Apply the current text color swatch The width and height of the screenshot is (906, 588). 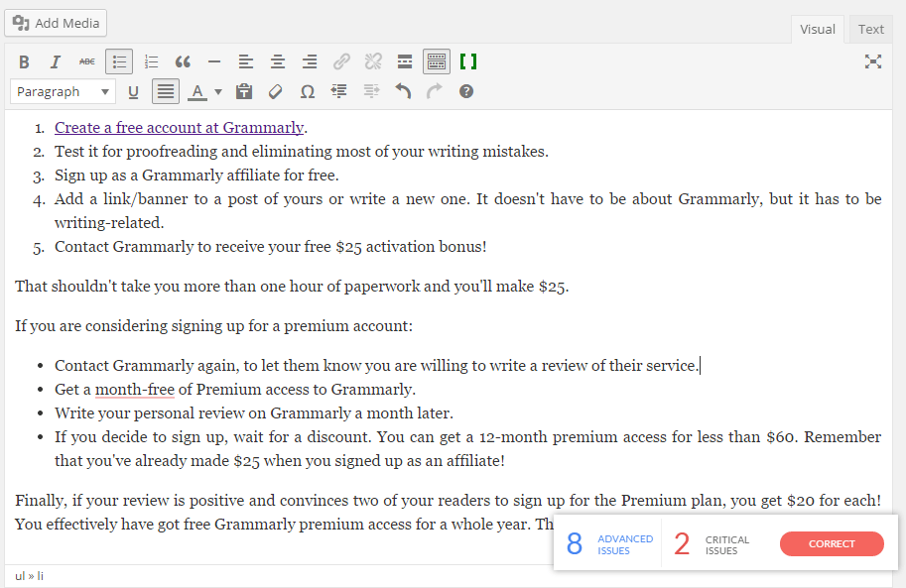[x=198, y=90]
